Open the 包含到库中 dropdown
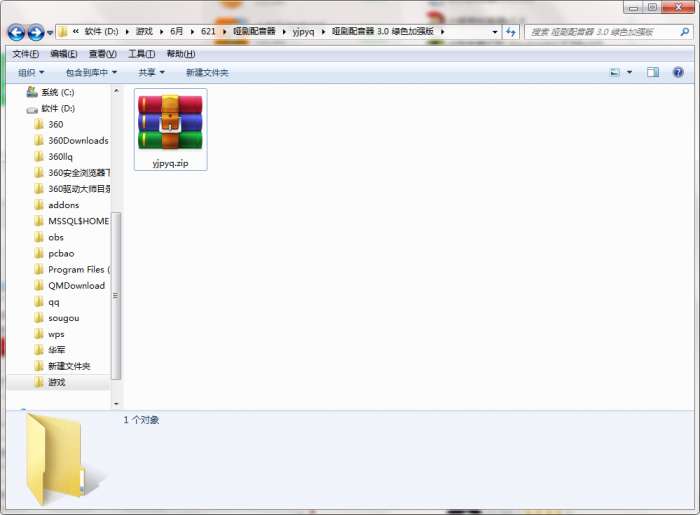The height and width of the screenshot is (515, 700). pos(91,72)
